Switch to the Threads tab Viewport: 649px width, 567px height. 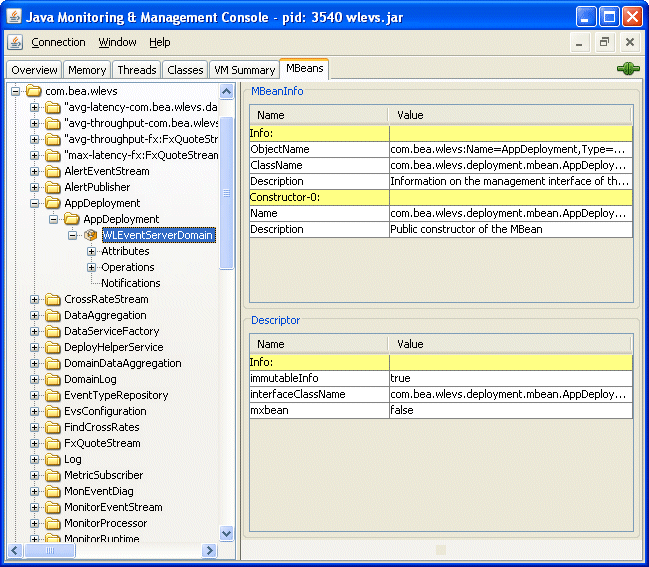(136, 70)
